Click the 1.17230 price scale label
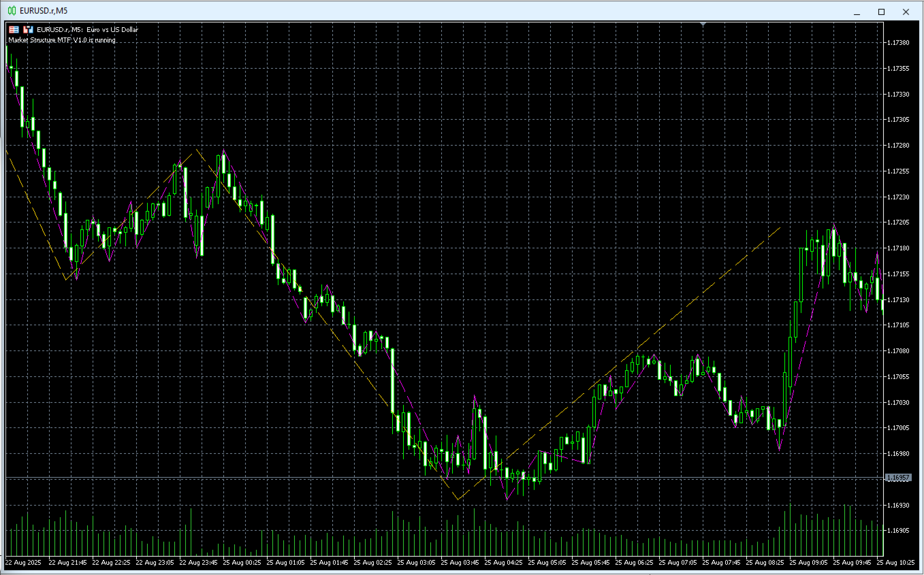This screenshot has height=575, width=924. coord(899,197)
